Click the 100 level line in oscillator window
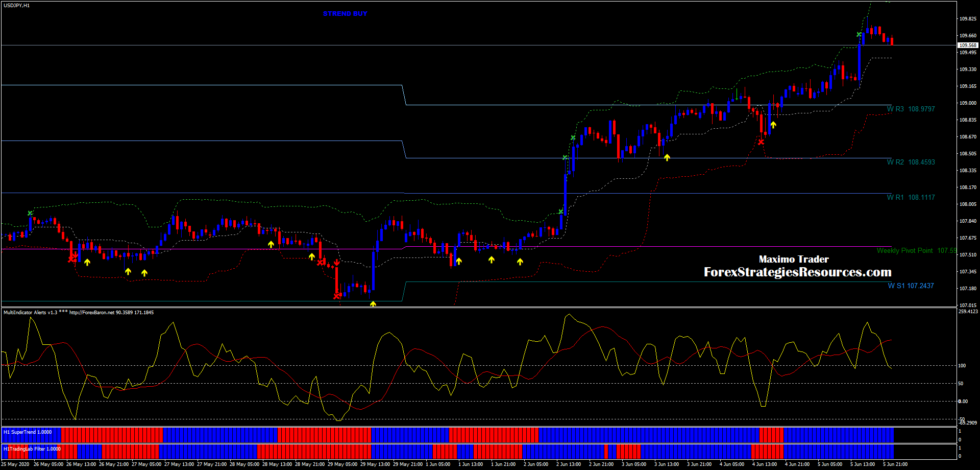Viewport: 980px width, 470px height. point(459,366)
